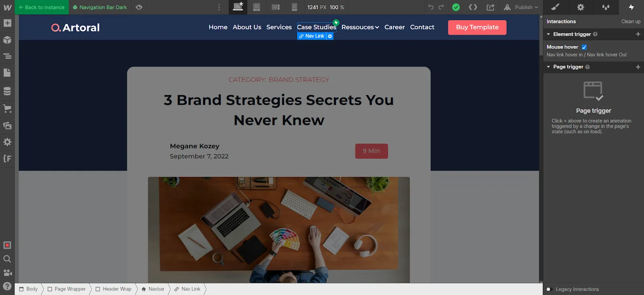Collapse the Page trigger section

pos(548,67)
